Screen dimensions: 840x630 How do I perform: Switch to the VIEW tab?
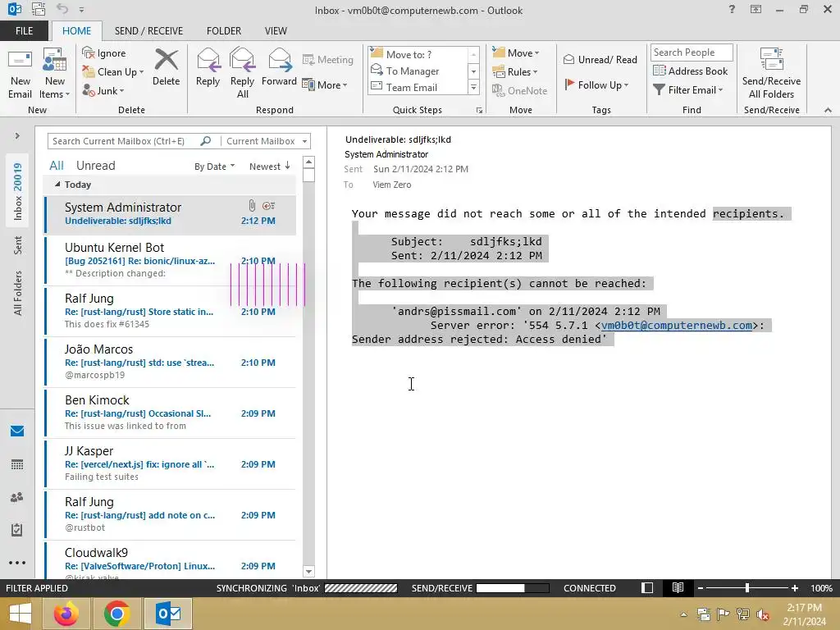point(276,30)
